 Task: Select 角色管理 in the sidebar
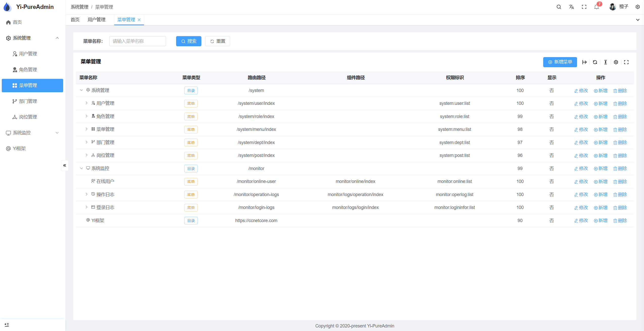click(28, 69)
